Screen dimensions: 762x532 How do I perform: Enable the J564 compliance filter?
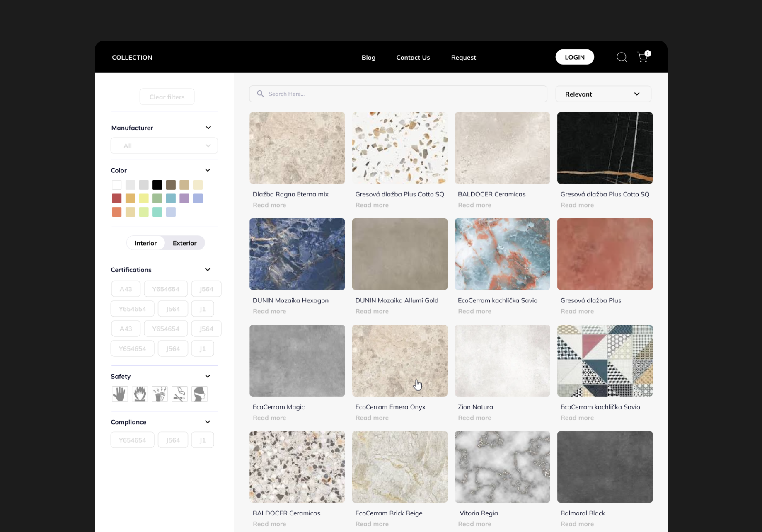[x=173, y=440]
